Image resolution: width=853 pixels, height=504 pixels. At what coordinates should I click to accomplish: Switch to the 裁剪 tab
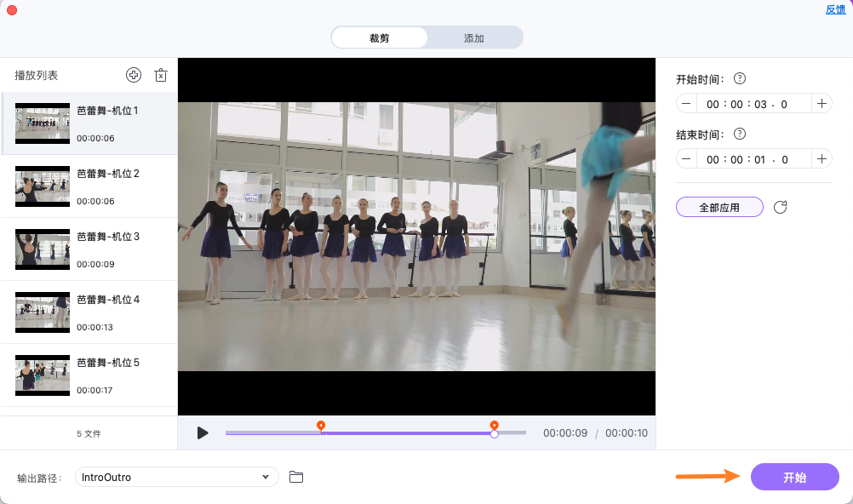[x=378, y=37]
